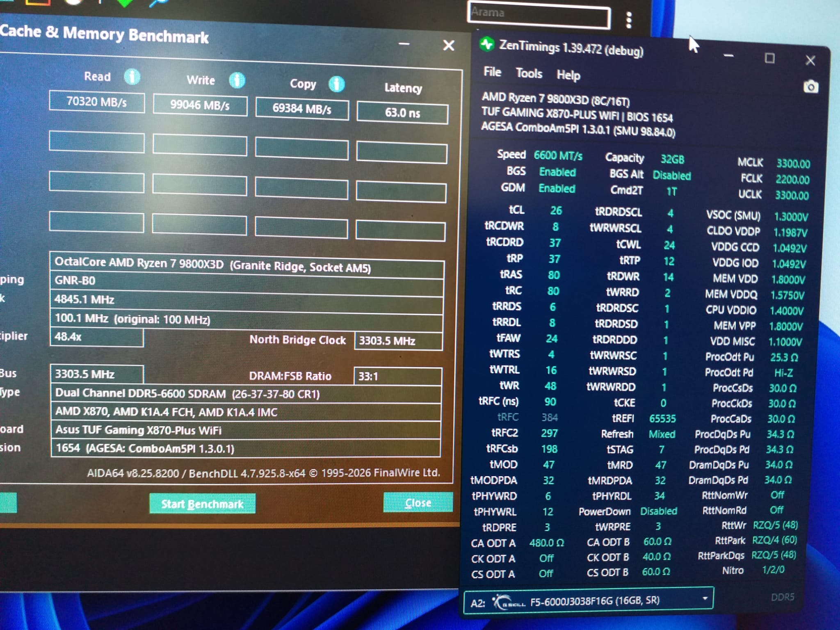Click the BGS Alt value Disabled

click(x=672, y=176)
